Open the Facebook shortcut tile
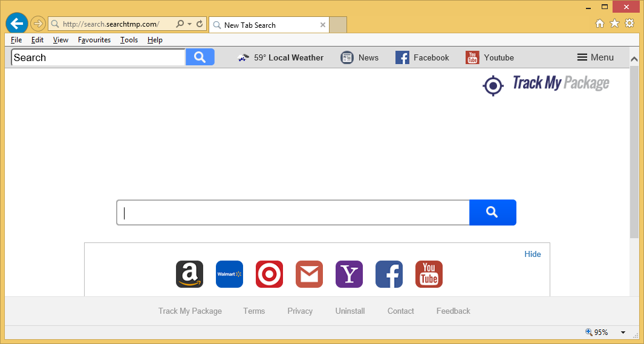The width and height of the screenshot is (644, 344). [389, 274]
